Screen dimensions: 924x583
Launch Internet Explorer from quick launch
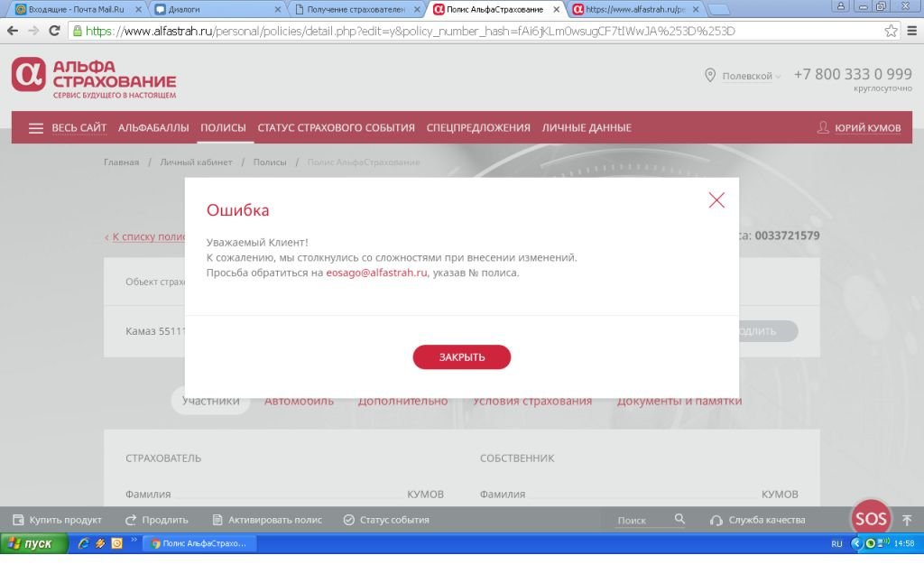(83, 543)
